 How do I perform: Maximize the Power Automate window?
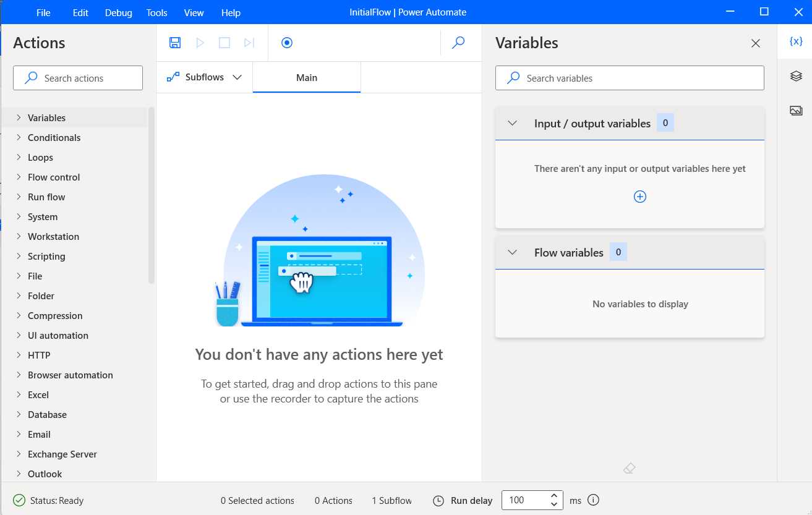[764, 12]
